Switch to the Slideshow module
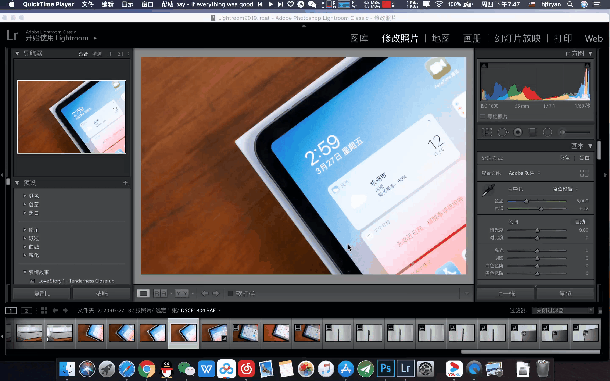Image resolution: width=610 pixels, height=381 pixels. tap(517, 38)
